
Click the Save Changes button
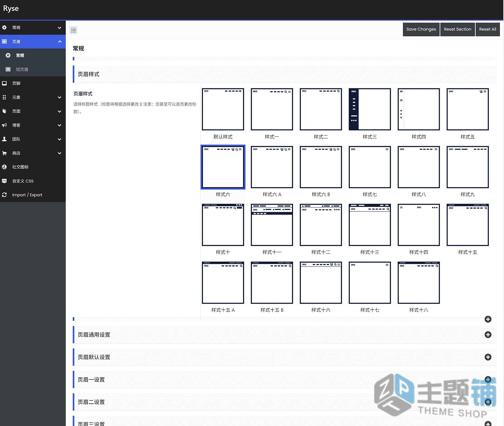[421, 29]
